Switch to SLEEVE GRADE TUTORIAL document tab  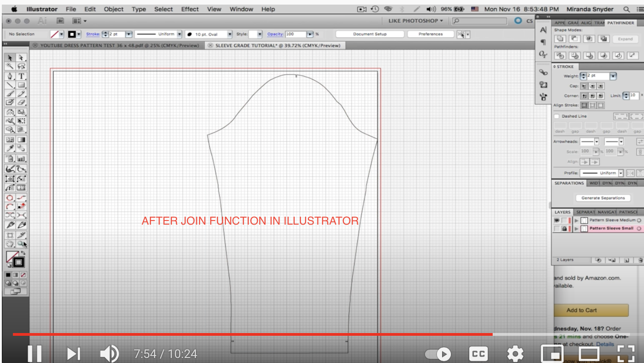tap(274, 46)
